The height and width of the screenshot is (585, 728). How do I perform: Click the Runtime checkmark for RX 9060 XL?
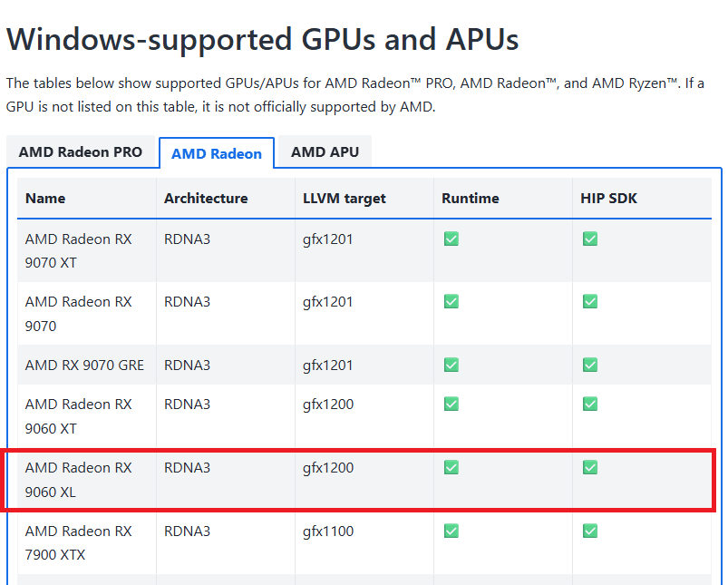pos(451,467)
